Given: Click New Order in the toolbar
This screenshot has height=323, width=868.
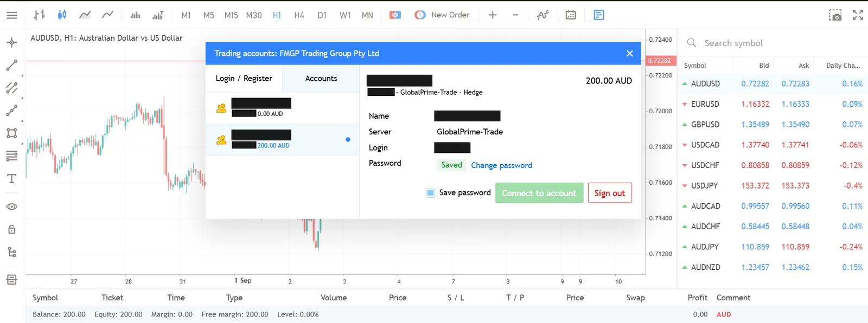Looking at the screenshot, I should tap(442, 15).
